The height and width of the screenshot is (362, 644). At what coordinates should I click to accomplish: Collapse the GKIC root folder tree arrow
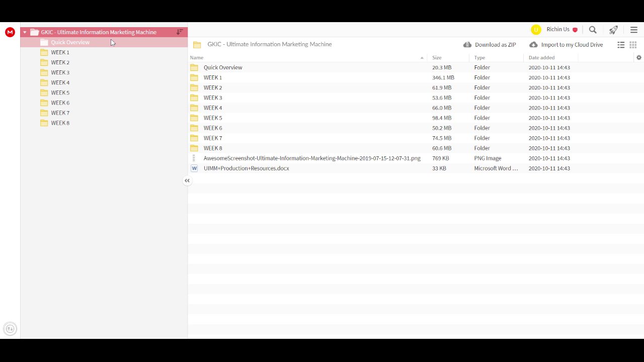pos(25,32)
